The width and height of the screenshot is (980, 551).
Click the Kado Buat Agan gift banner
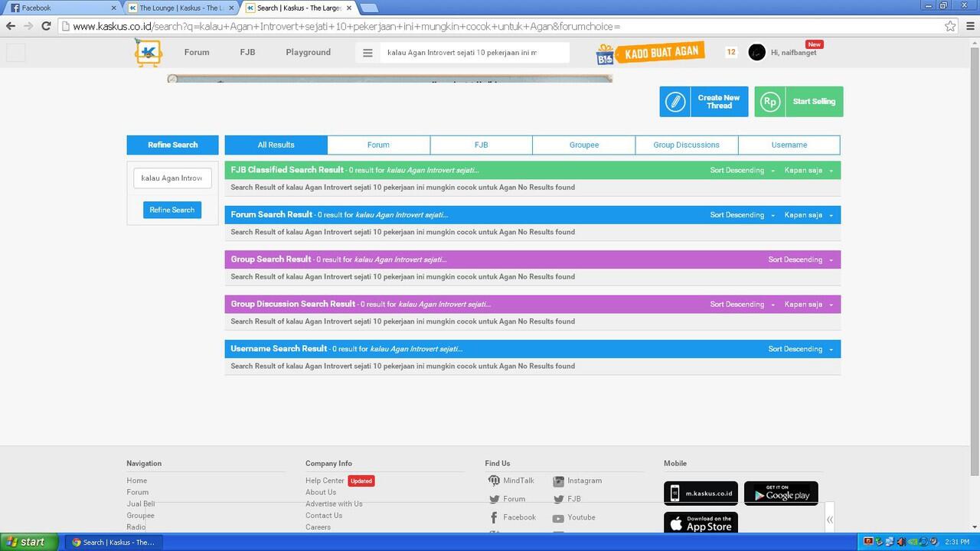click(649, 53)
